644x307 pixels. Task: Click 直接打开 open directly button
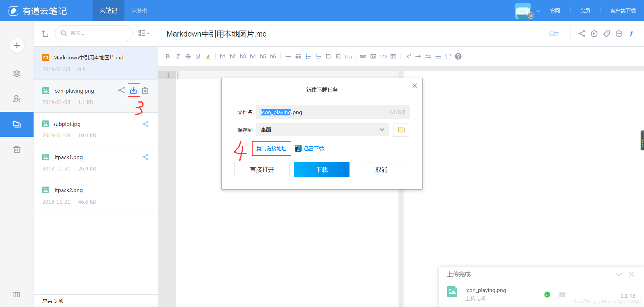point(262,169)
